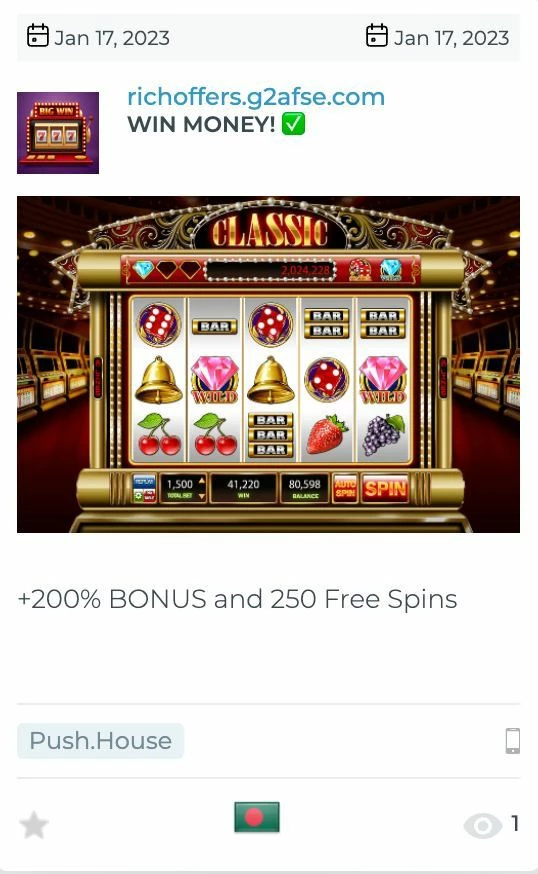Click the total bet up arrow
The height and width of the screenshot is (874, 538).
[x=202, y=480]
